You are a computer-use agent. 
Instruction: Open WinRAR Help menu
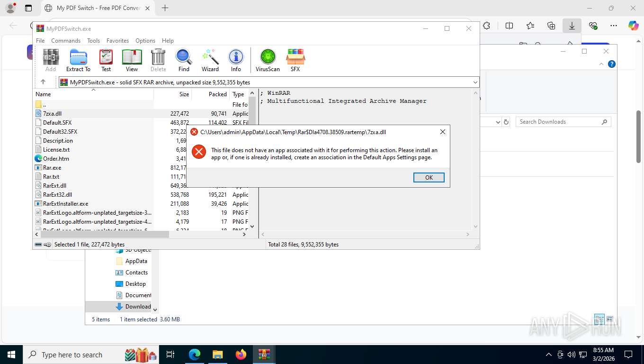tap(168, 41)
